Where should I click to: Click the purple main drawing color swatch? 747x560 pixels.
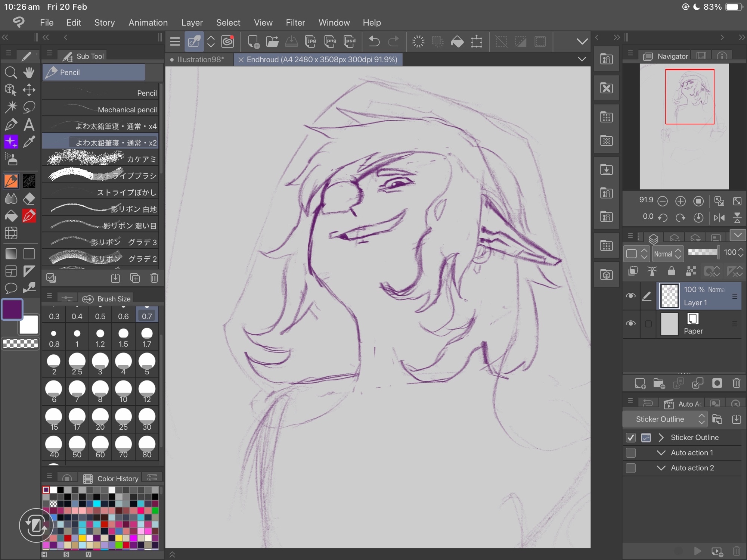click(12, 309)
